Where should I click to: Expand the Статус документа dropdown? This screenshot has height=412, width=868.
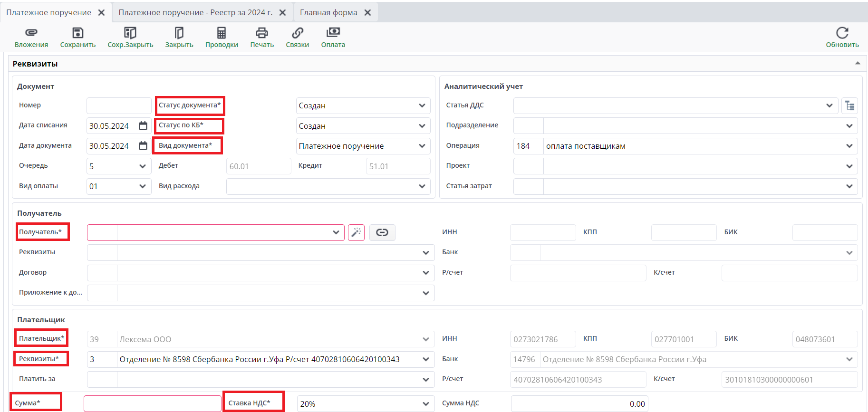click(x=422, y=105)
